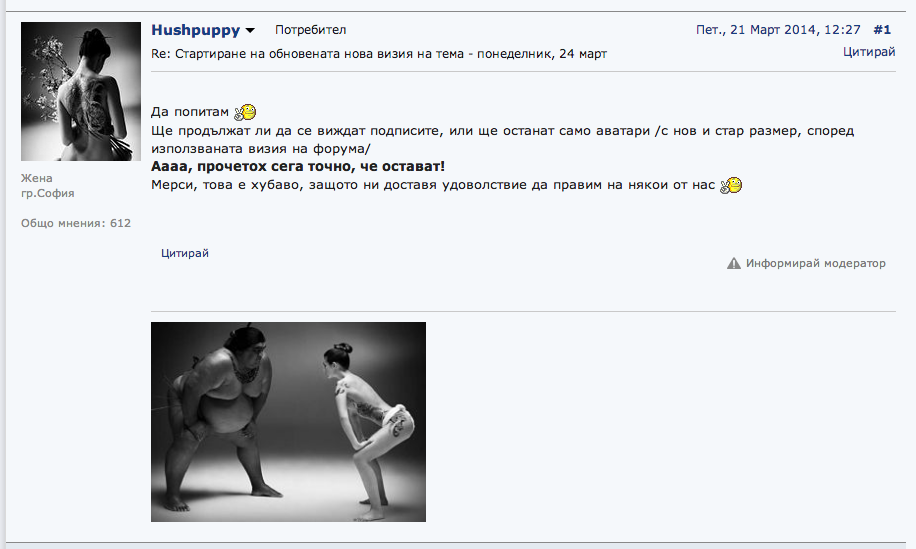Expand the dropdown arrow beside Hushpuppy
The height and width of the screenshot is (549, 916).
coord(250,30)
